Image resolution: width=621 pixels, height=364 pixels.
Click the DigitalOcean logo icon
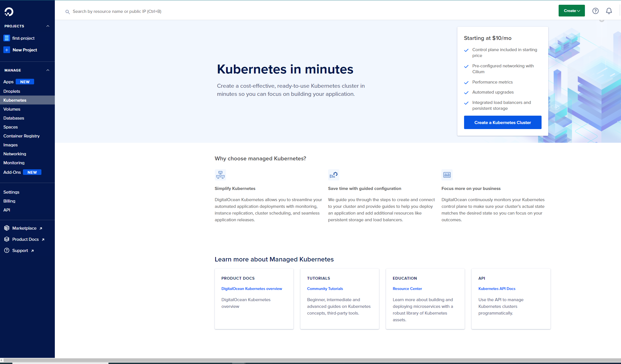(9, 12)
